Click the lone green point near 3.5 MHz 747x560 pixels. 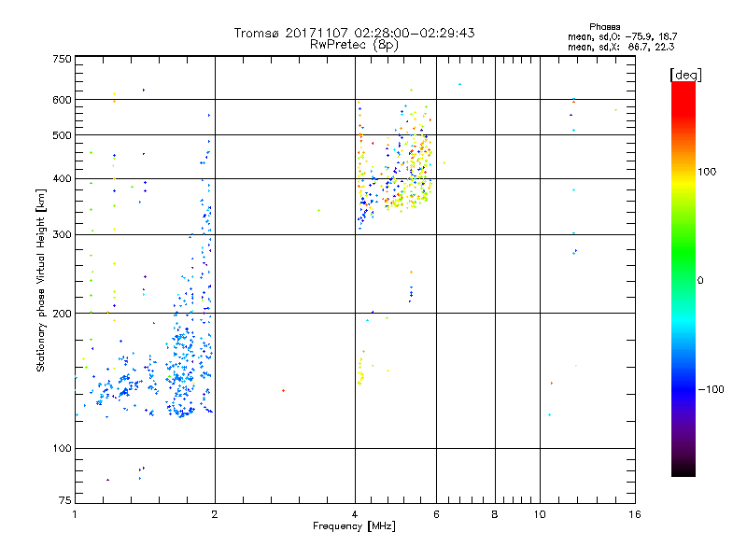pyautogui.click(x=318, y=211)
